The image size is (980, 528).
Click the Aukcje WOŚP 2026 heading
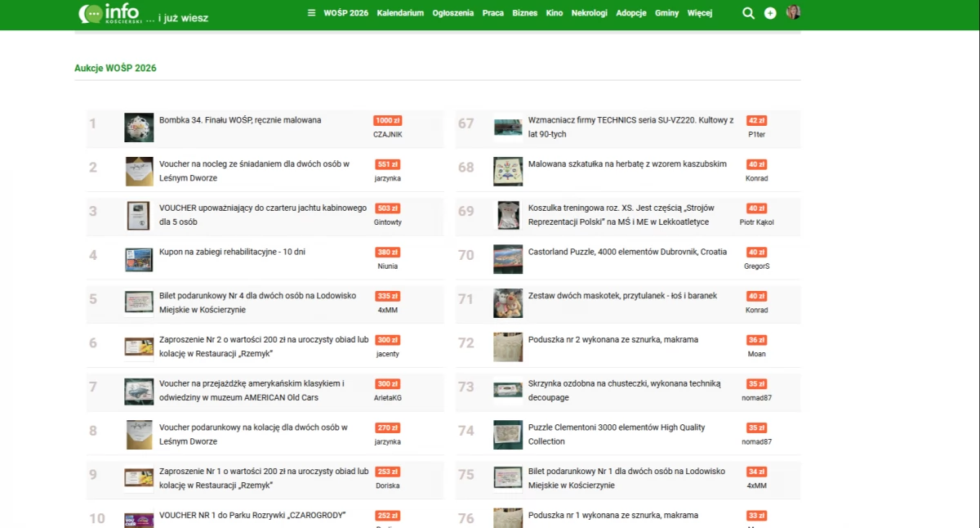(x=115, y=68)
